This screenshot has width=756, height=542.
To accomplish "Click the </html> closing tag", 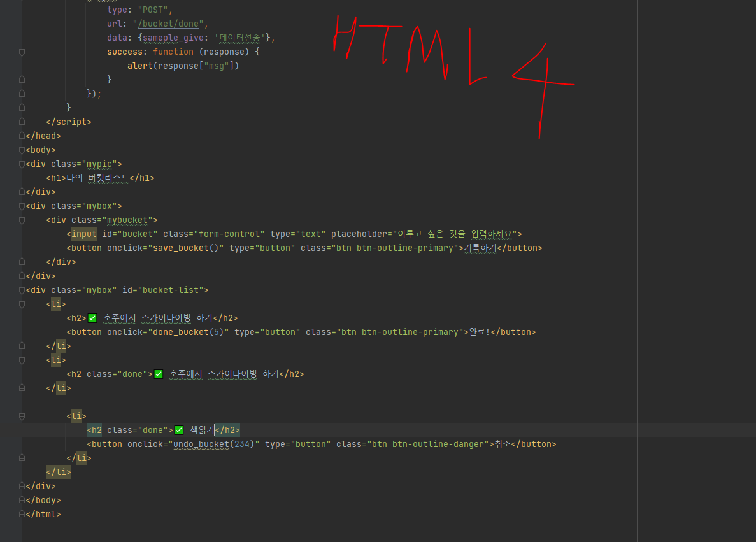I will [43, 515].
